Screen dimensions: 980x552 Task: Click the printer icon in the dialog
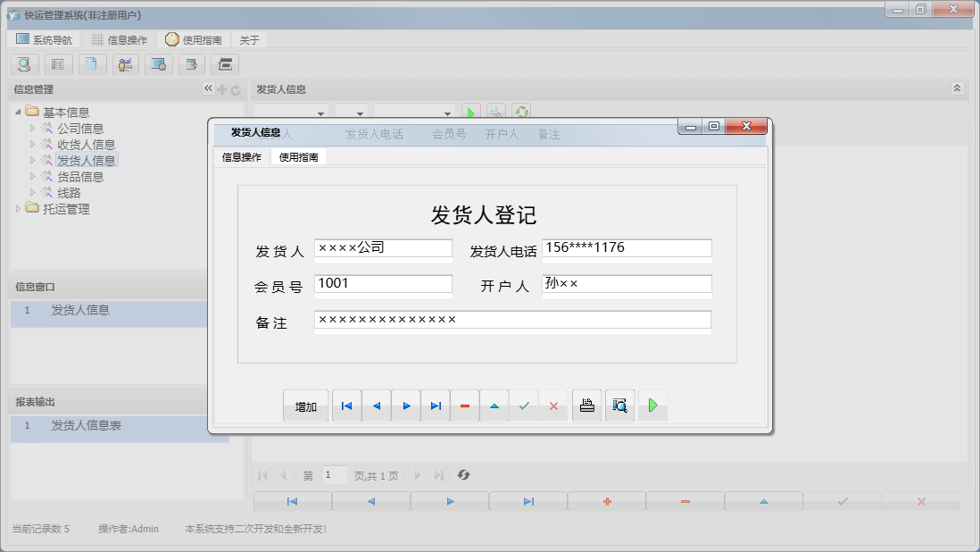pyautogui.click(x=586, y=405)
